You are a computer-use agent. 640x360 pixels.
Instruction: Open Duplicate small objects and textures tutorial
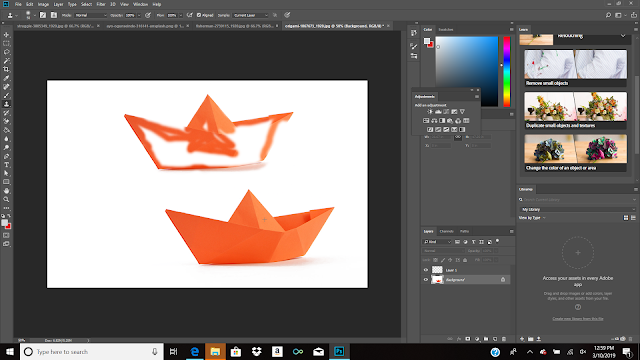pos(576,111)
